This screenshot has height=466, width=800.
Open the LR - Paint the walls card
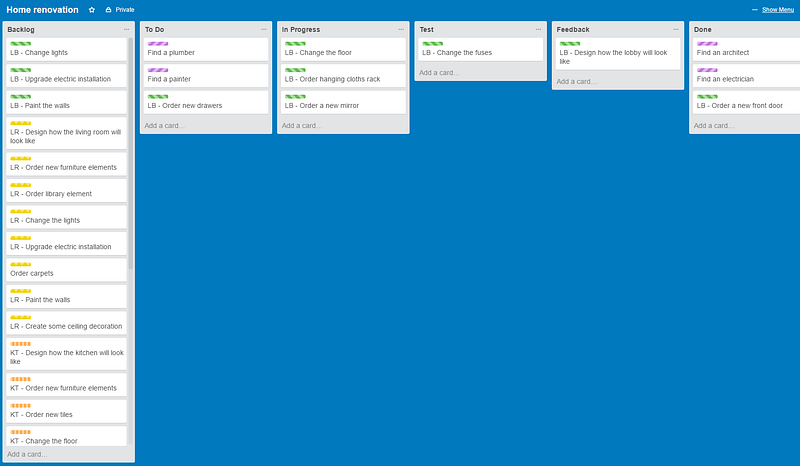point(66,297)
